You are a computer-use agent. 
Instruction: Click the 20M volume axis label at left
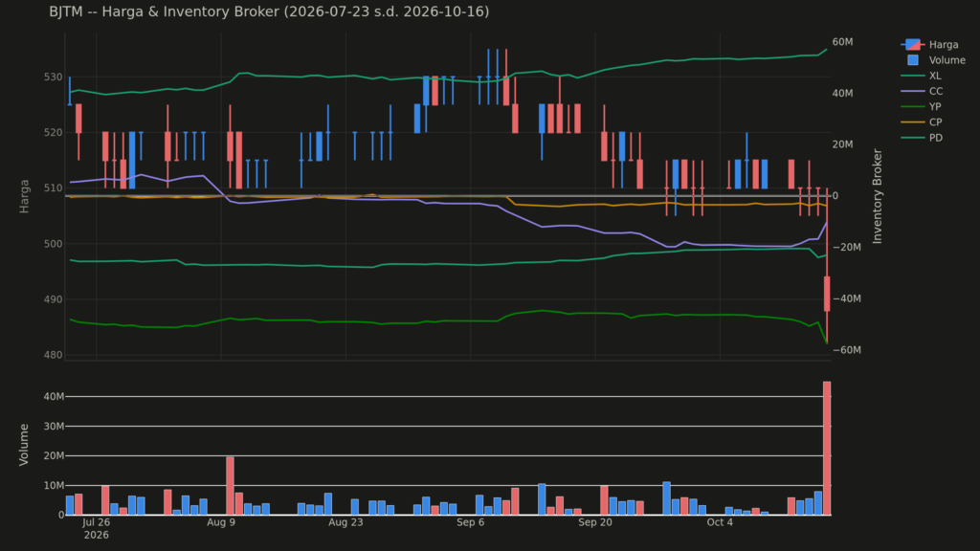pyautogui.click(x=54, y=456)
